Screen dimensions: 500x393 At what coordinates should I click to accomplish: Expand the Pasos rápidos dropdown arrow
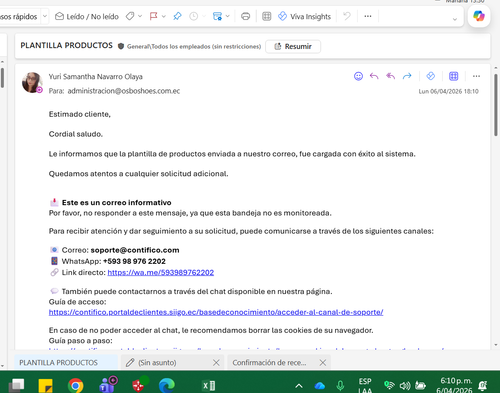coord(45,16)
